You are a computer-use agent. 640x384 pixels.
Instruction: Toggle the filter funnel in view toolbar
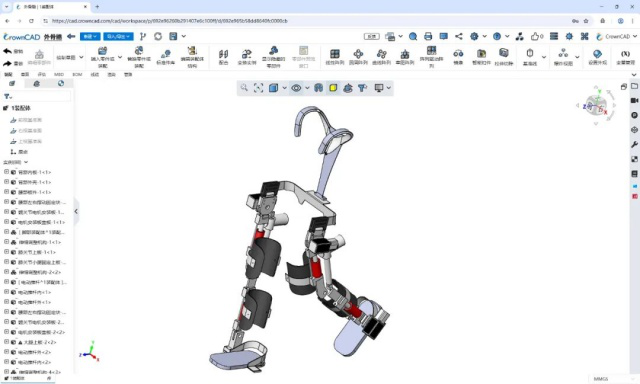362,88
